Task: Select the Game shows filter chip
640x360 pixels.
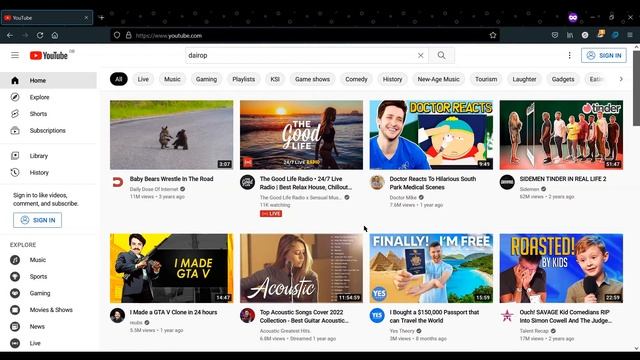Action: click(x=312, y=79)
